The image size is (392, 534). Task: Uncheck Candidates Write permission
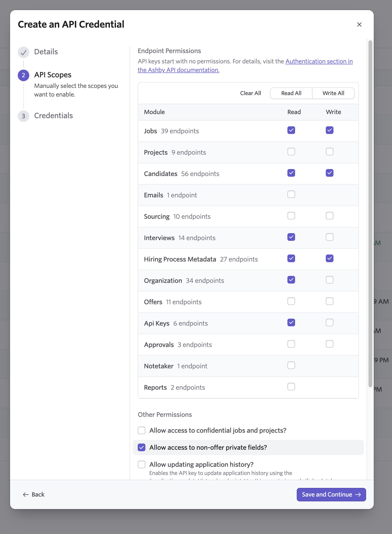[329, 173]
